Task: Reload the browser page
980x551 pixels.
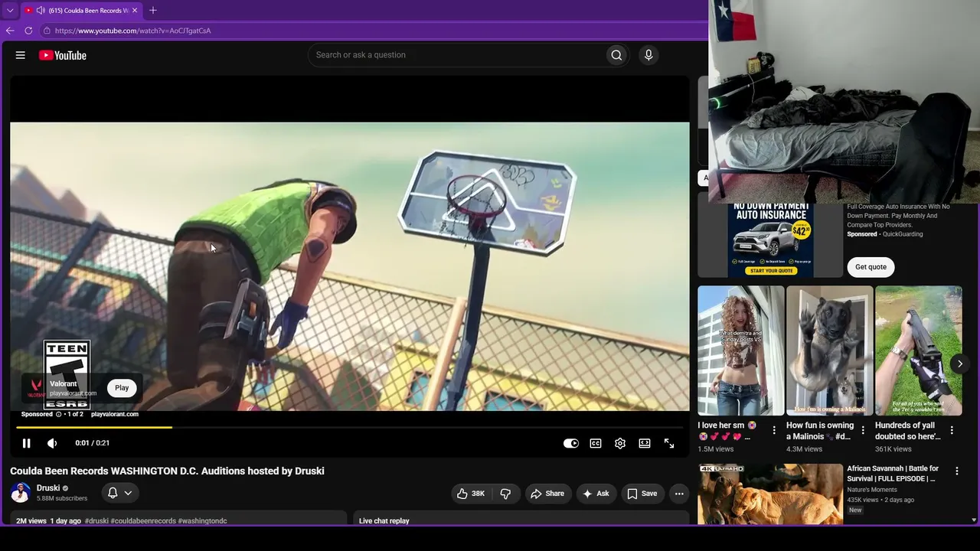Action: coord(28,31)
